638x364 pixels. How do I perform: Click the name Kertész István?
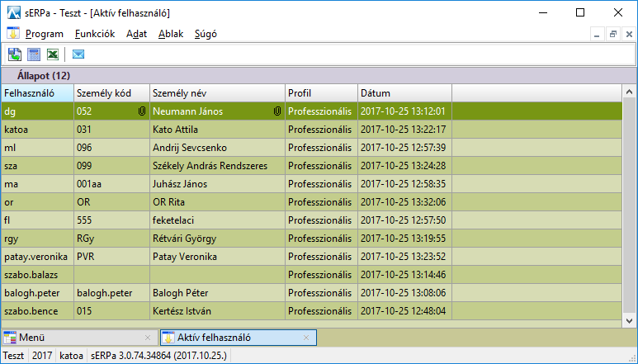[x=182, y=311]
